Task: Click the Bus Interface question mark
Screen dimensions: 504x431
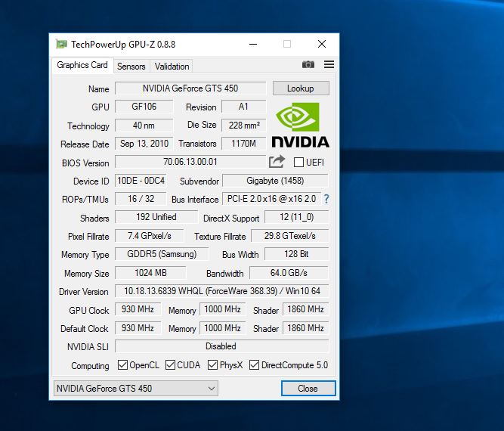Action: 326,199
